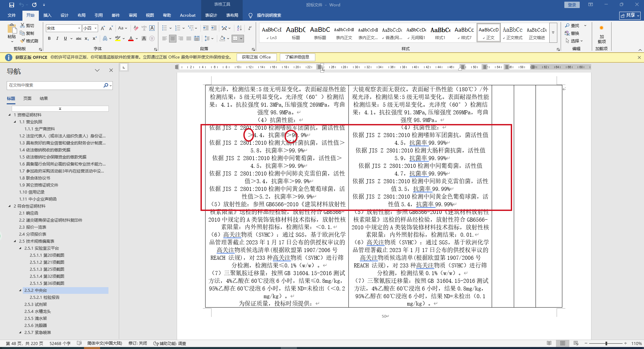Toggle italic formatting
This screenshot has height=349, width=644.
pos(57,39)
